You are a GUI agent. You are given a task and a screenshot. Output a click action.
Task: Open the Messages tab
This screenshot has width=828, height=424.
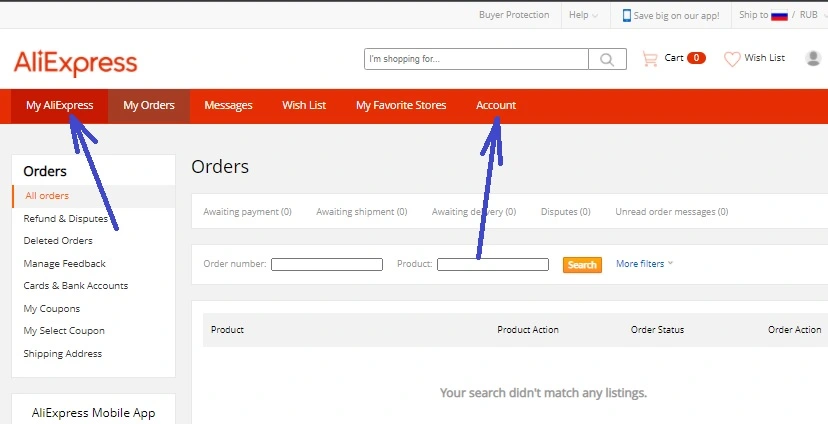[x=228, y=106]
